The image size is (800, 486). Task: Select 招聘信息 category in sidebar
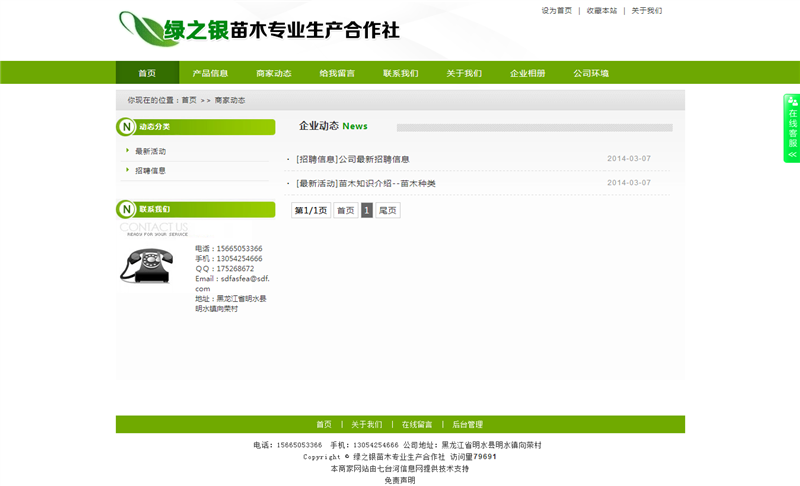pos(151,171)
